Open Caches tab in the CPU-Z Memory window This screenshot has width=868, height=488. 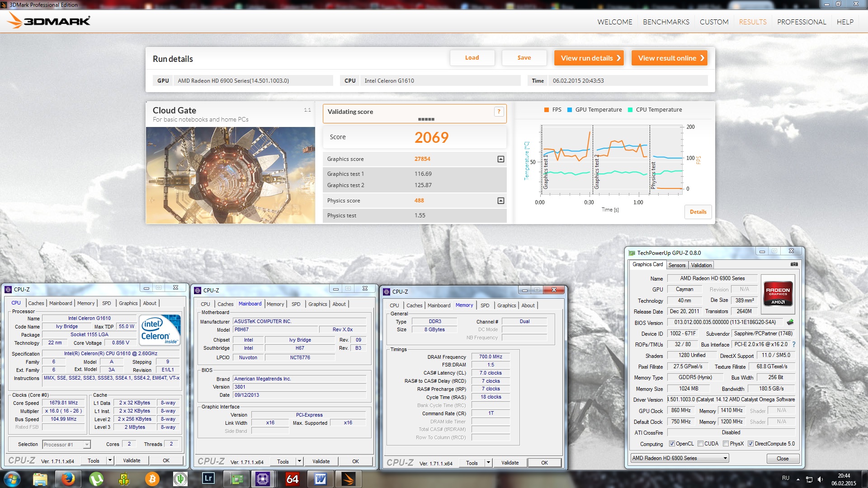(x=414, y=305)
